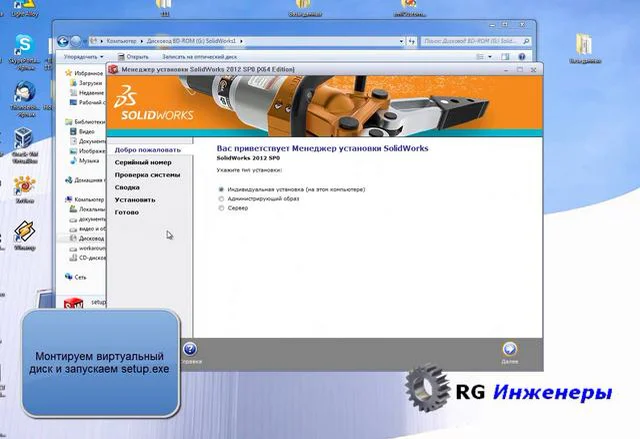640x439 pixels.
Task: Select highlighted Дисковод drive in sidebar
Action: 91,238
